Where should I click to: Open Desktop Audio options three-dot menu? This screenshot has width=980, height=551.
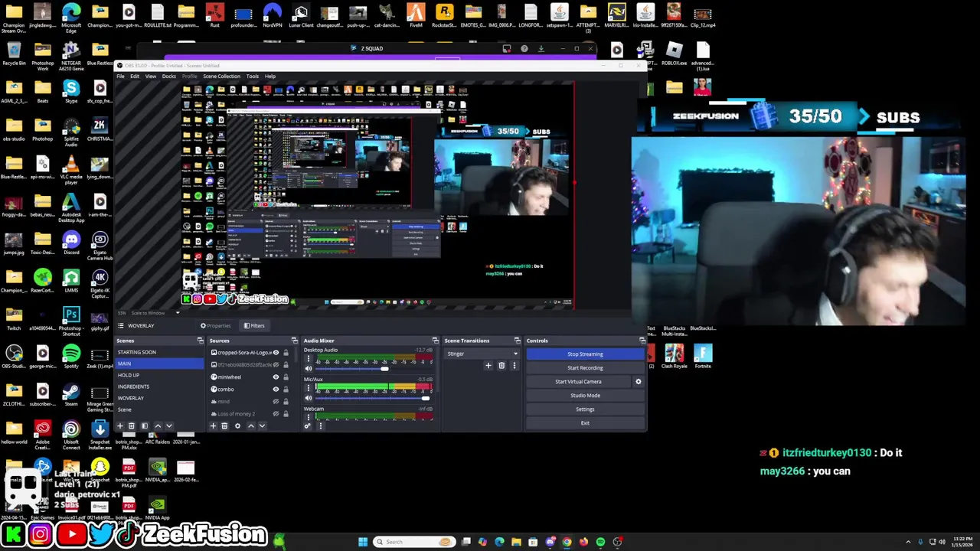pyautogui.click(x=309, y=358)
